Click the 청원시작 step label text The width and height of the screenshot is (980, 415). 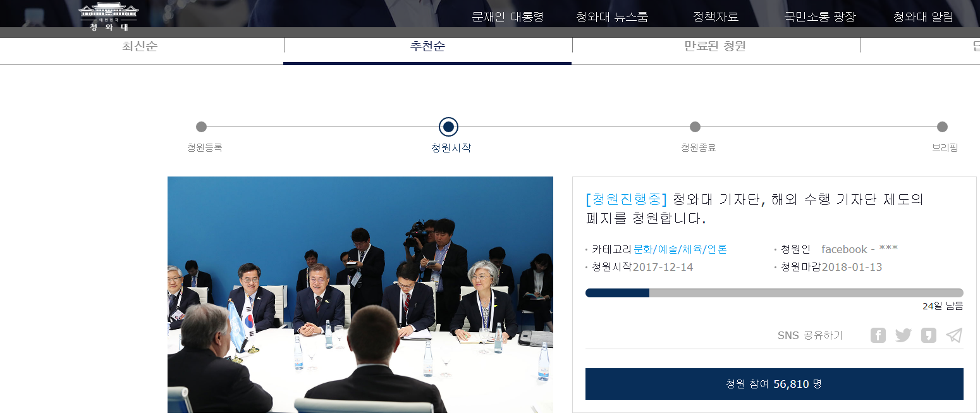[451, 148]
